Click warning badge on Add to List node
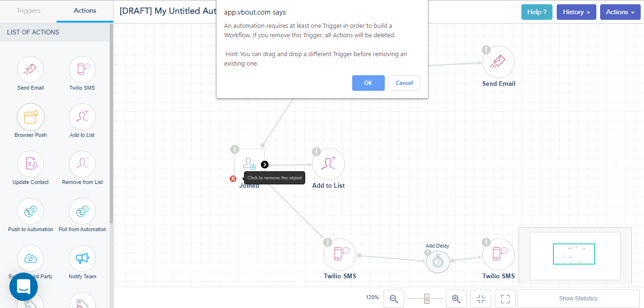Screen dimensions: 644x308 click(317, 151)
